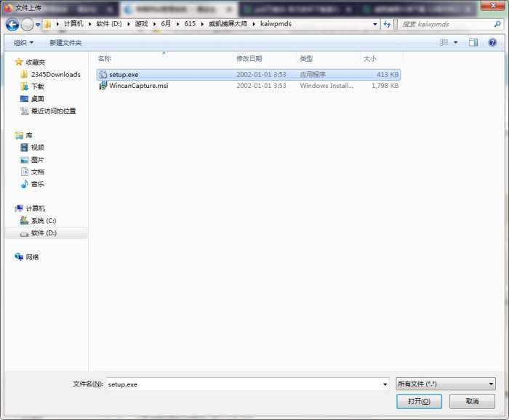Select 6月 in the address breadcrumb

click(166, 24)
